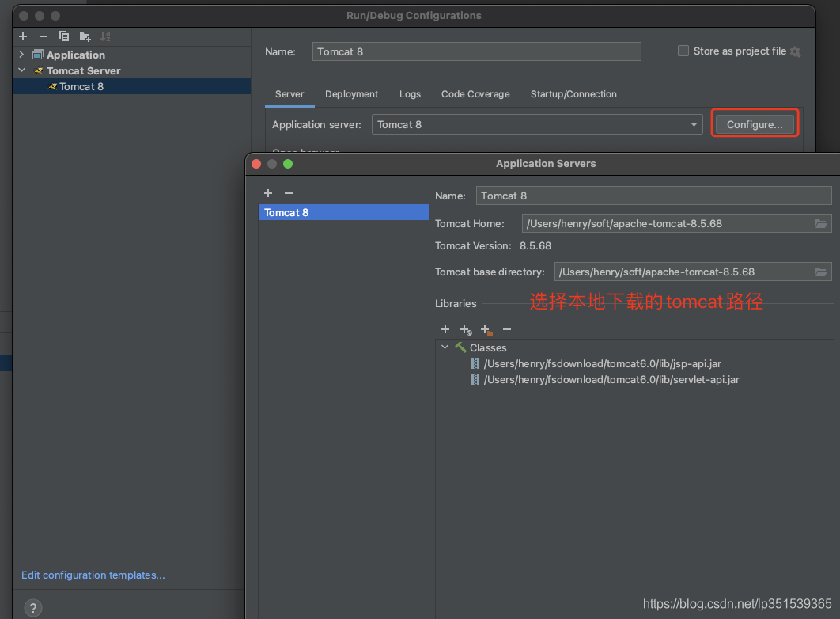Click the Application group icon
The image size is (840, 619).
click(x=38, y=55)
